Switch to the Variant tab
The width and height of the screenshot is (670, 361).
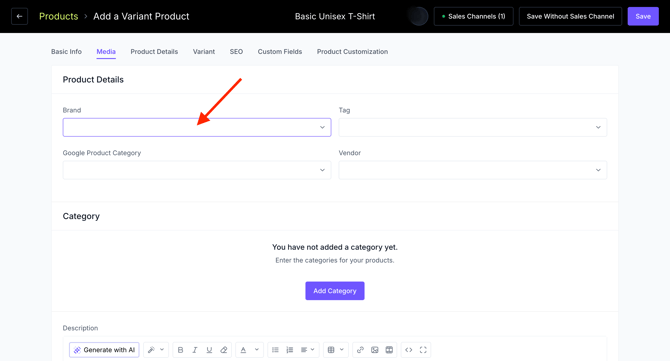(204, 52)
